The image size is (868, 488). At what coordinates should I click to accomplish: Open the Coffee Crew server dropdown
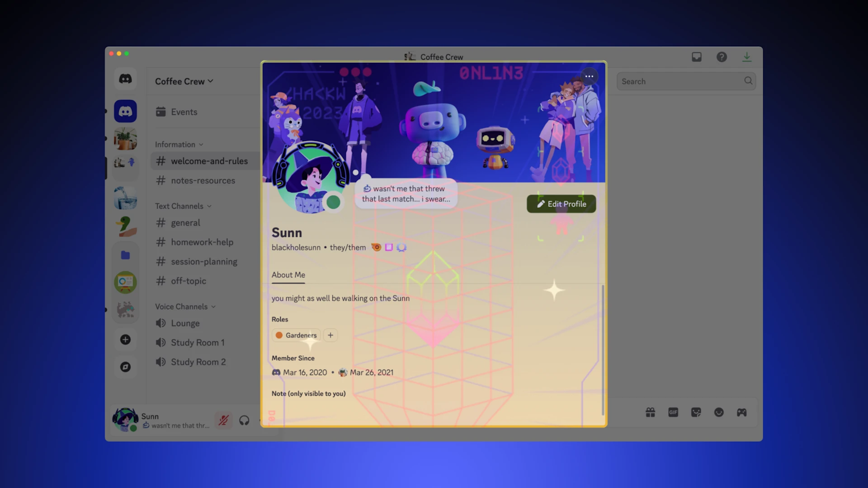pos(184,81)
